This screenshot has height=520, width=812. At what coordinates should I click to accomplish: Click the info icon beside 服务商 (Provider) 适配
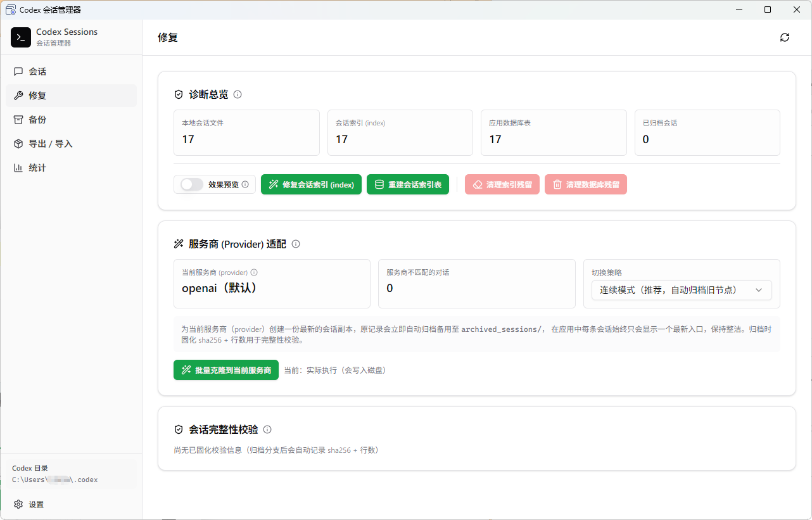(296, 244)
